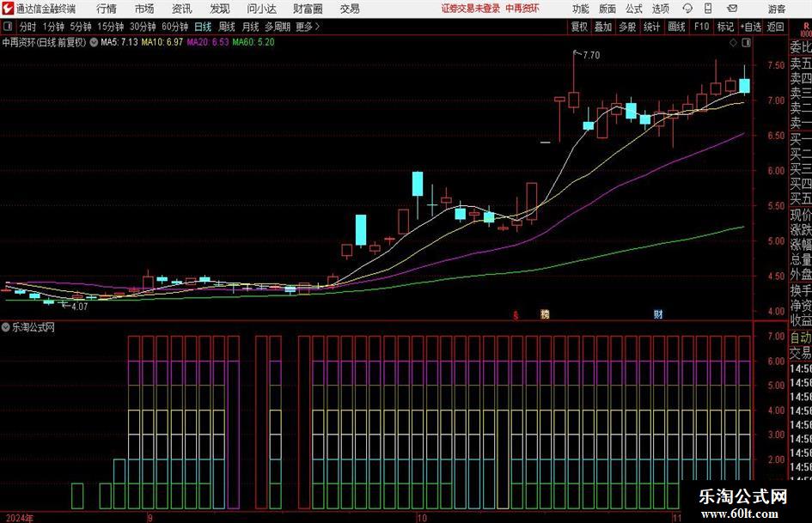Click the 7.50 price axis label
The width and height of the screenshot is (812, 523).
click(x=776, y=65)
